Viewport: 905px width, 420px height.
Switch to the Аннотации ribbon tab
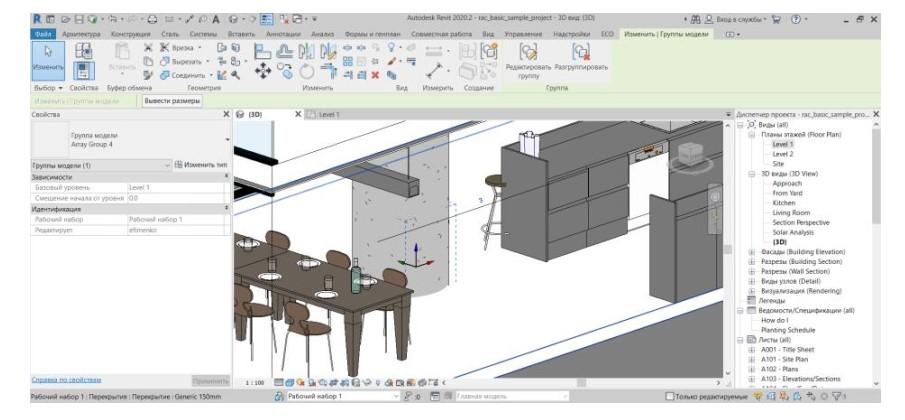(285, 34)
